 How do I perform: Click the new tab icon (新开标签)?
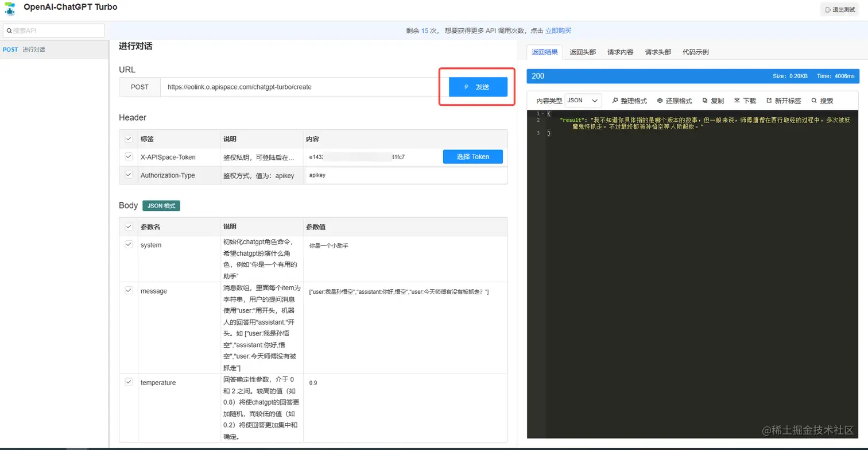769,101
